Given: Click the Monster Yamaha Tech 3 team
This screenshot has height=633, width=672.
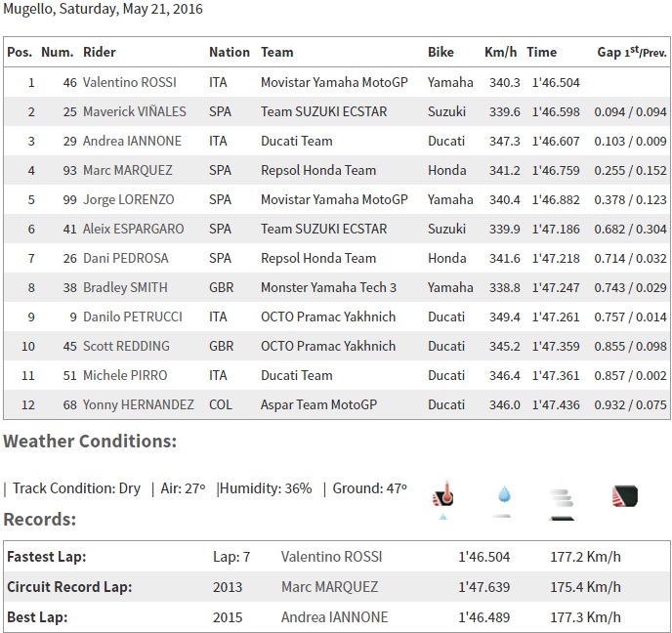Looking at the screenshot, I should [328, 288].
